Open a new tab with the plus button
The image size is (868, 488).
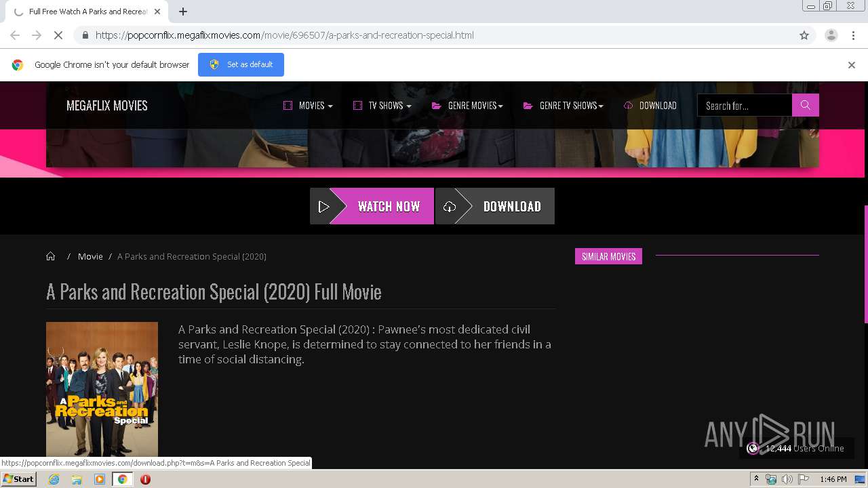pos(183,12)
